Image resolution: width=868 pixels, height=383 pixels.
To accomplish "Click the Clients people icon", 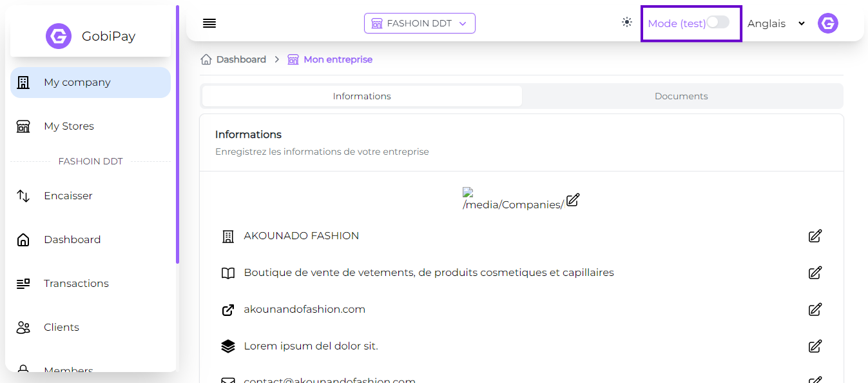I will coord(23,328).
